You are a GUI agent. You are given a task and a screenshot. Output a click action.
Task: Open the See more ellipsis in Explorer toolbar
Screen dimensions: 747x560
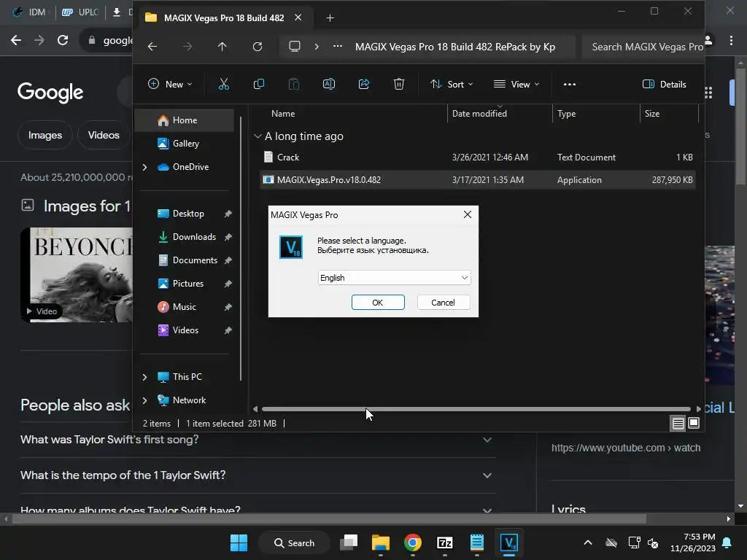(x=569, y=85)
